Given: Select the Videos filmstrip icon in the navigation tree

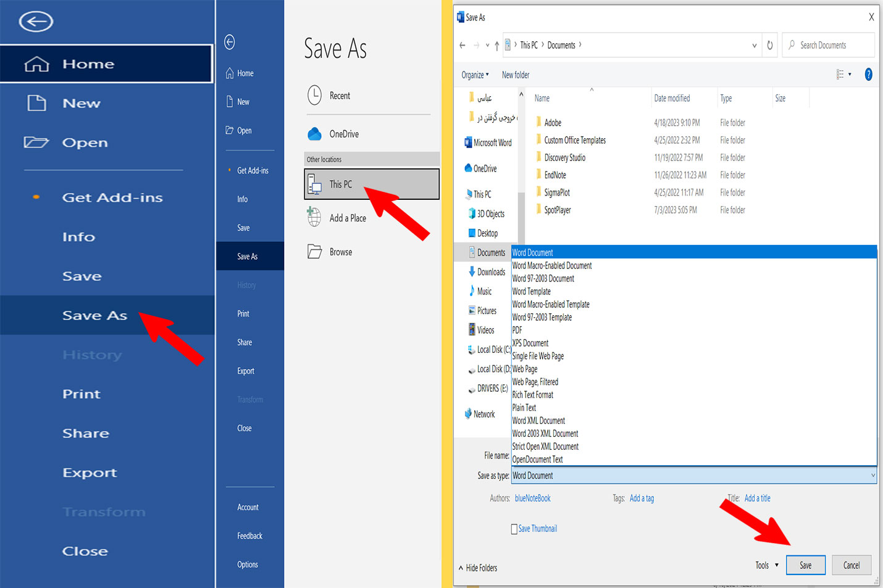Looking at the screenshot, I should click(472, 329).
